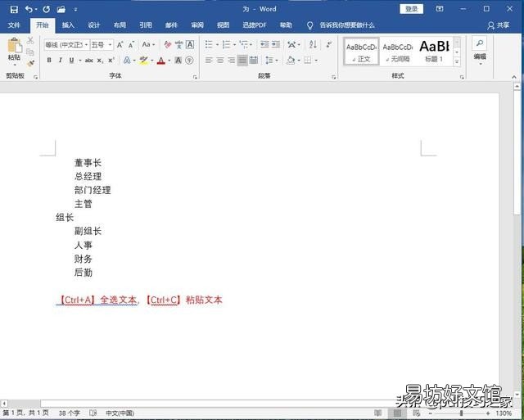Viewport: 524px width, 420px height.
Task: Open the font size (五号) dropdown
Action: click(110, 45)
